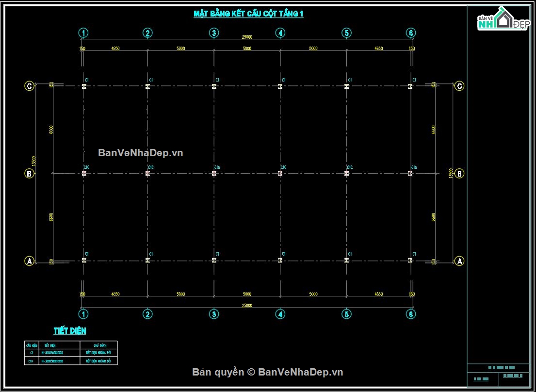Pick the right-side grid bubble labeled C
The width and height of the screenshot is (536, 392).
[x=459, y=86]
